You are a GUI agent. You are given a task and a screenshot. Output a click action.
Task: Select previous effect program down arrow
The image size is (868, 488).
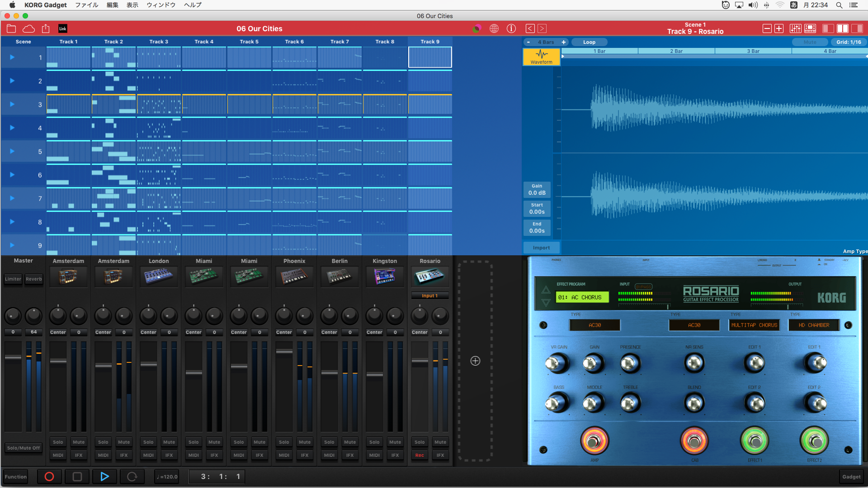coord(546,303)
